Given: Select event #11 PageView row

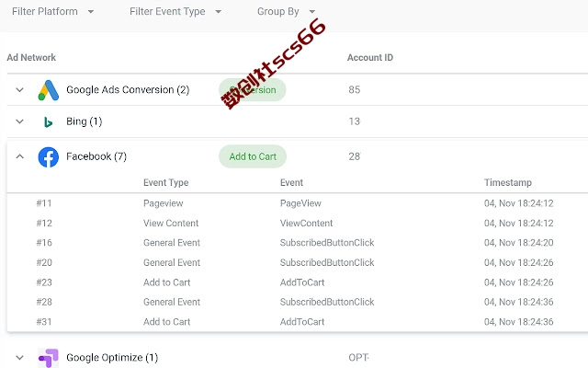Looking at the screenshot, I should point(298,203).
